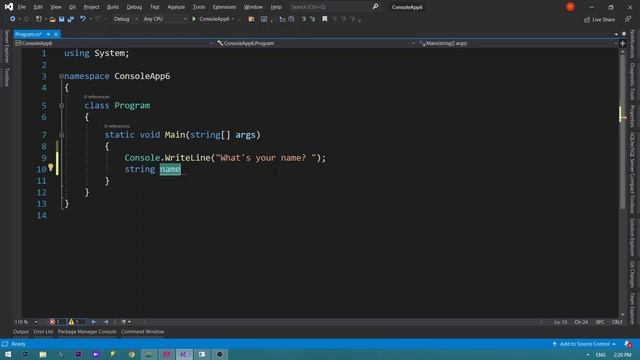Toggle pin on Program.cs tab
Screen dimensions: 640x360
48,34
